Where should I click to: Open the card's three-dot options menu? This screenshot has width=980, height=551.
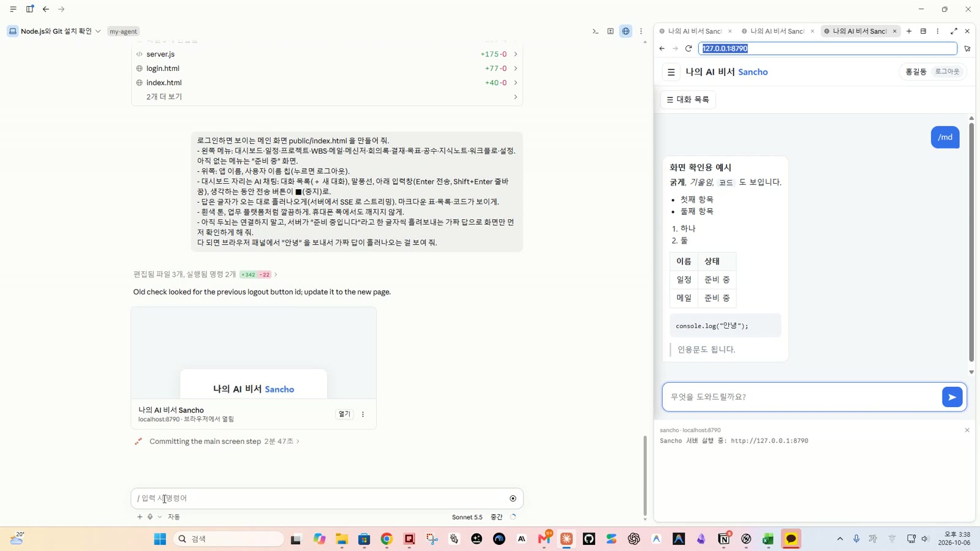click(x=363, y=414)
